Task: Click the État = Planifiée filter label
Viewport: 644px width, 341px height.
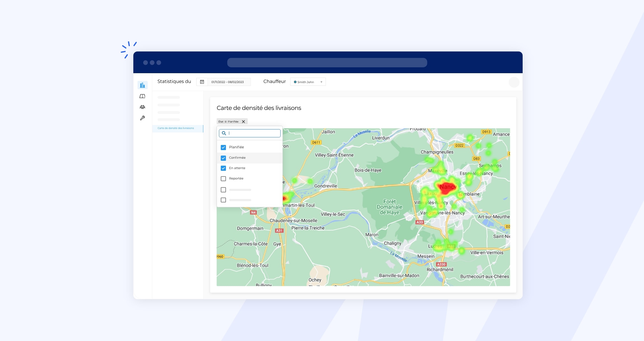Action: tap(228, 122)
